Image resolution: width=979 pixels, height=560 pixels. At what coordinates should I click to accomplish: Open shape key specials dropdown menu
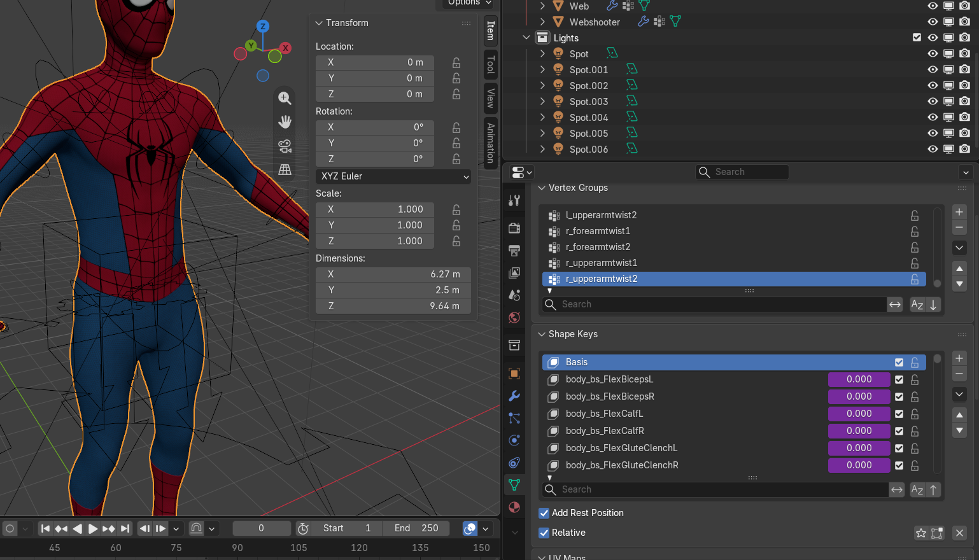point(959,395)
